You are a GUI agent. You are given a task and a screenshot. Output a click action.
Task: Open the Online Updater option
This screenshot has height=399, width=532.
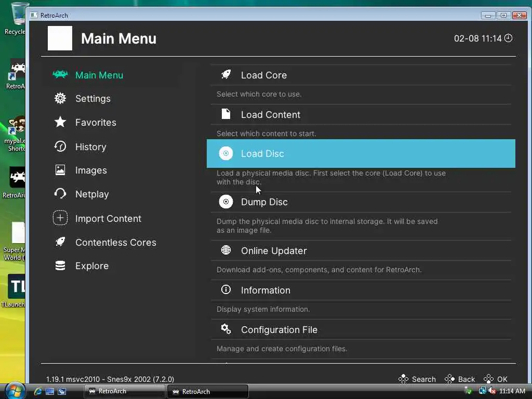[x=361, y=250]
